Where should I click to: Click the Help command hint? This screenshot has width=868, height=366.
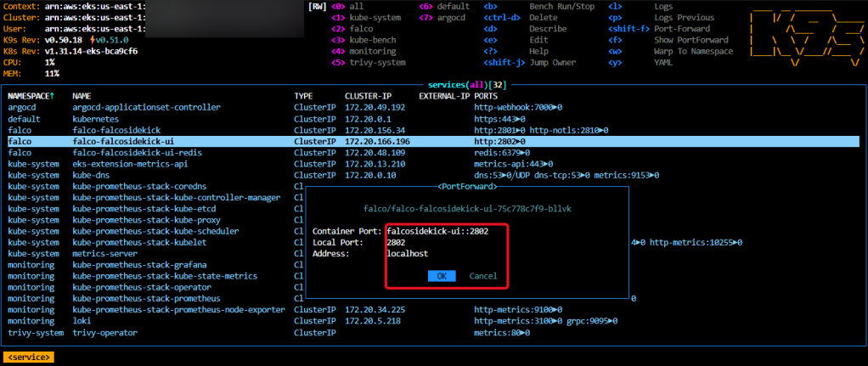538,51
